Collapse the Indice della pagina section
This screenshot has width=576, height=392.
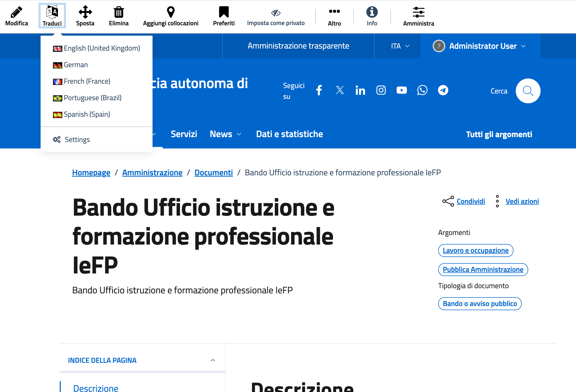pos(213,360)
